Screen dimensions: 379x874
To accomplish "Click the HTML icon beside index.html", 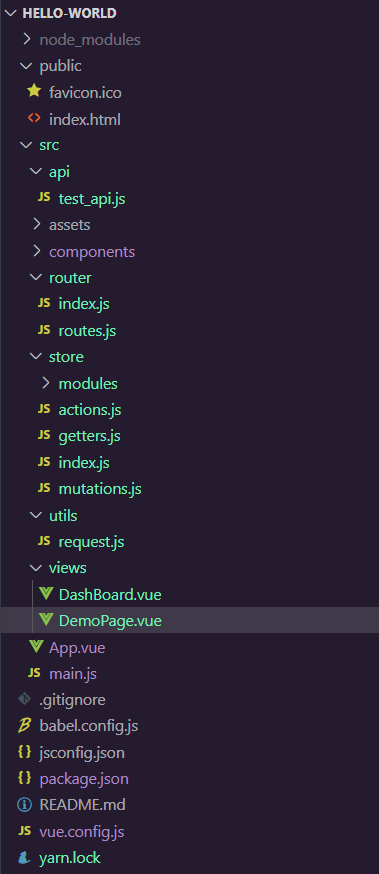I will [35, 118].
